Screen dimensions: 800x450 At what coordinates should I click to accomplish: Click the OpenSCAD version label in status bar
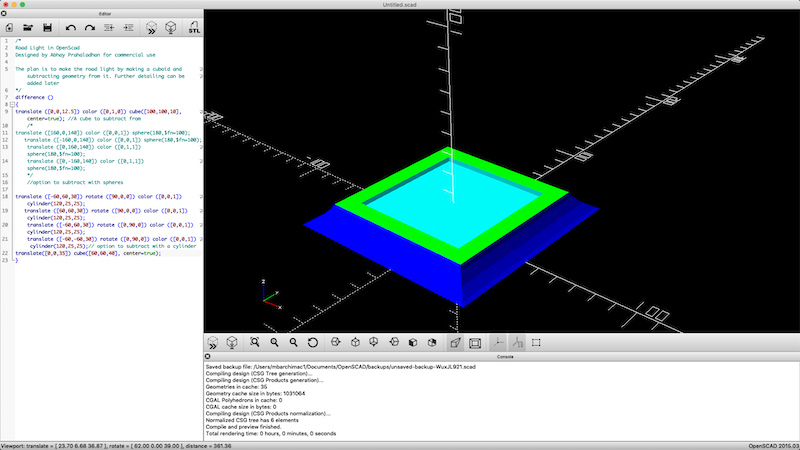tap(773, 446)
